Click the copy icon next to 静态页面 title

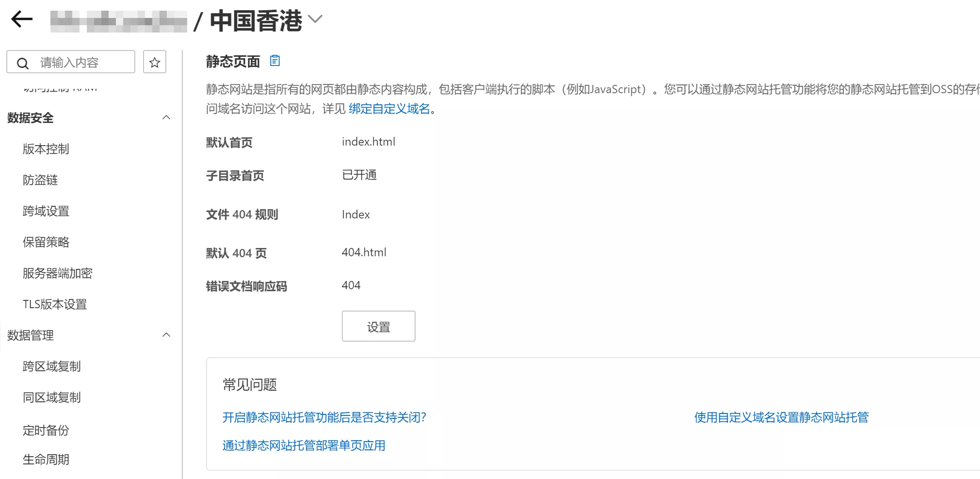[275, 61]
